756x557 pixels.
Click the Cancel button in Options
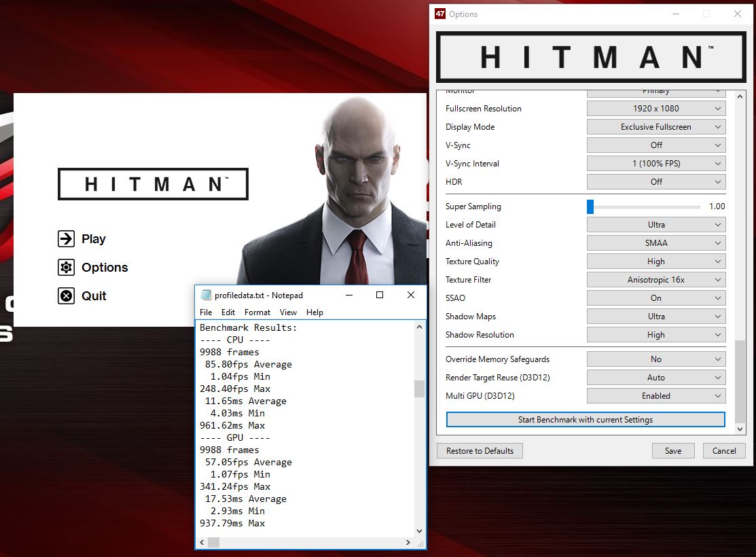724,451
